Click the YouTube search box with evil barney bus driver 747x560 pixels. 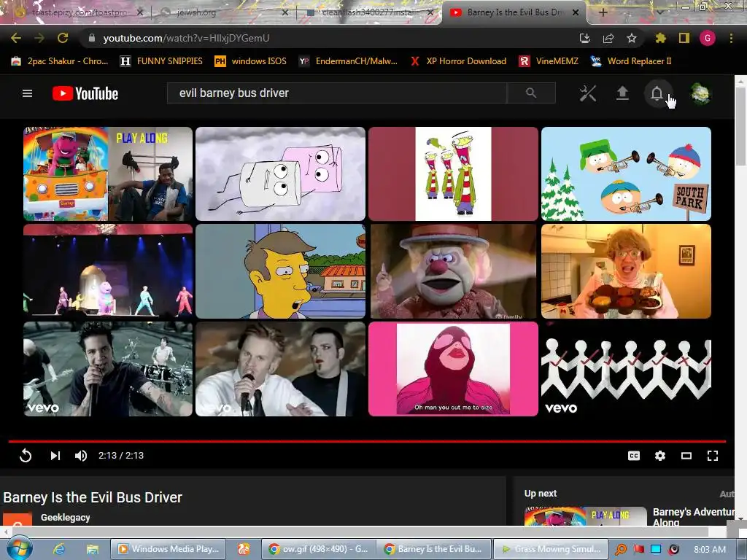click(337, 93)
